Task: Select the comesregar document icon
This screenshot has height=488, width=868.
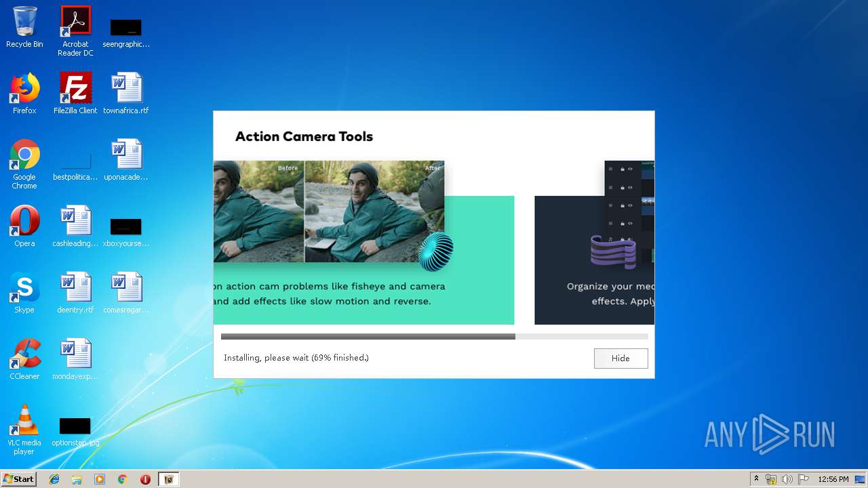Action: click(126, 293)
